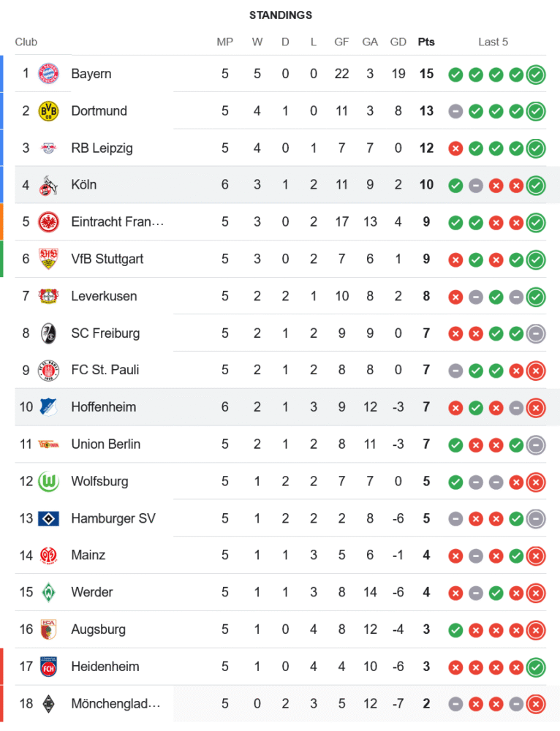The height and width of the screenshot is (731, 560).
Task: Click the Augsburg table row name
Action: pos(98,629)
